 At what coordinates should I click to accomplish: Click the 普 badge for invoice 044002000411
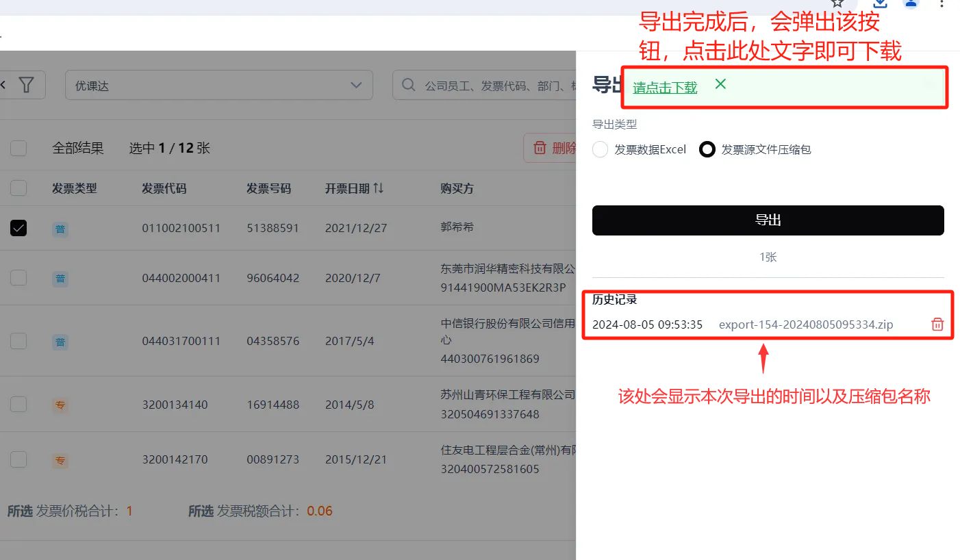pos(60,279)
